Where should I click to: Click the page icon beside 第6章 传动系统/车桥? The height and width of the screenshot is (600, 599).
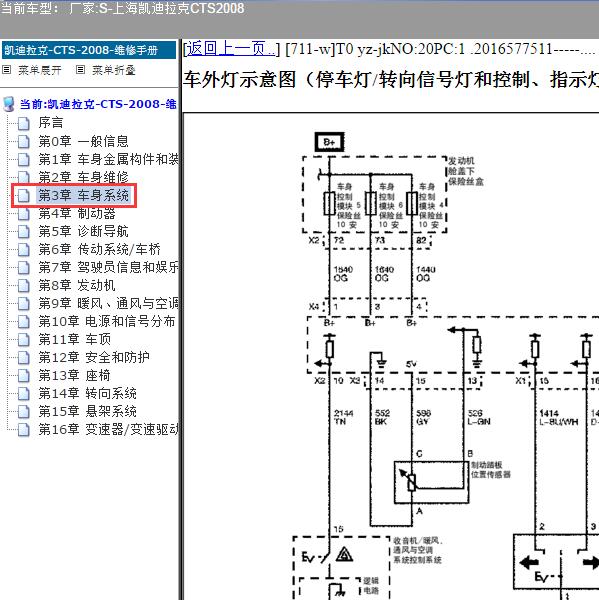point(24,249)
